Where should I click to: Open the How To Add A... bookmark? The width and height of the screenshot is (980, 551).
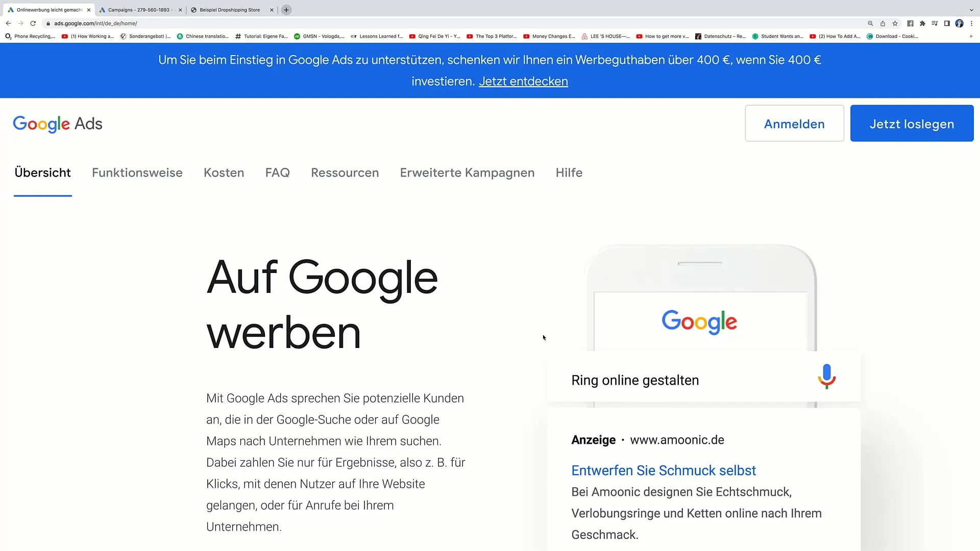click(x=835, y=36)
